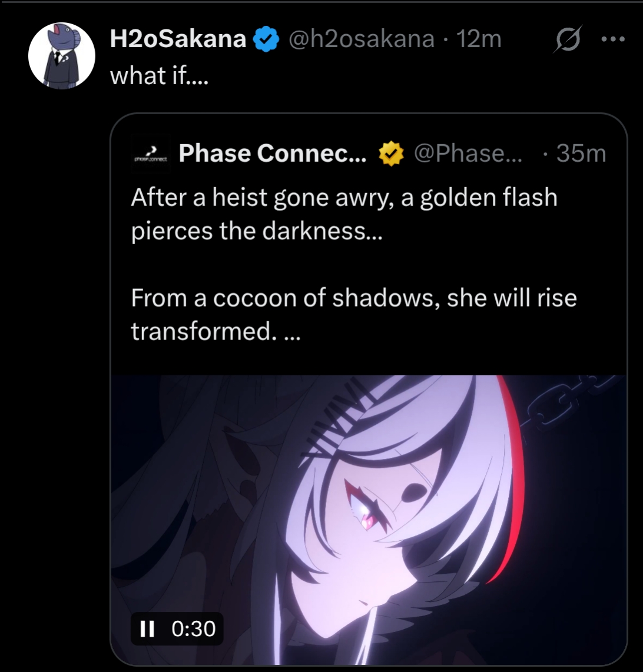Screen dimensions: 643x672
Task: Click Phase Connect's gold verified badge
Action: pos(390,154)
